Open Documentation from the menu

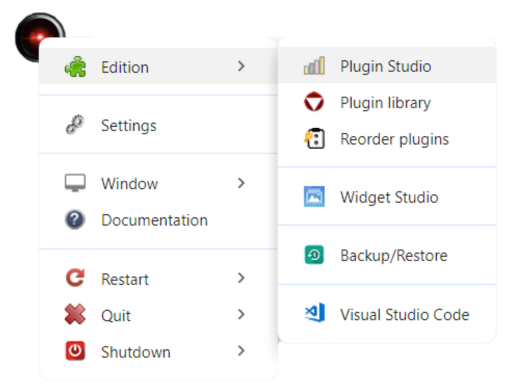point(158,220)
